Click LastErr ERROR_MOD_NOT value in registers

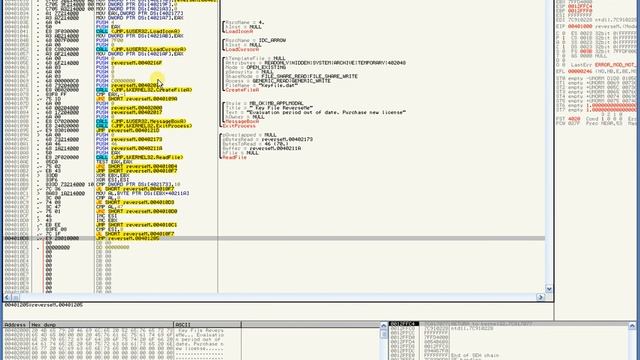pyautogui.click(x=615, y=65)
